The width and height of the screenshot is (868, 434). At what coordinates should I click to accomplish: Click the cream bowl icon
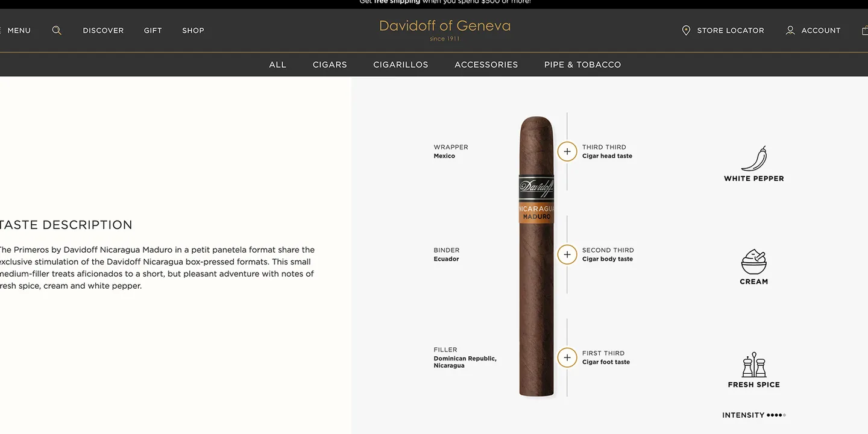pos(754,262)
